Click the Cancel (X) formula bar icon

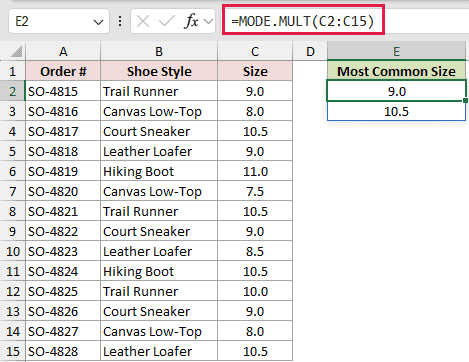pyautogui.click(x=143, y=22)
